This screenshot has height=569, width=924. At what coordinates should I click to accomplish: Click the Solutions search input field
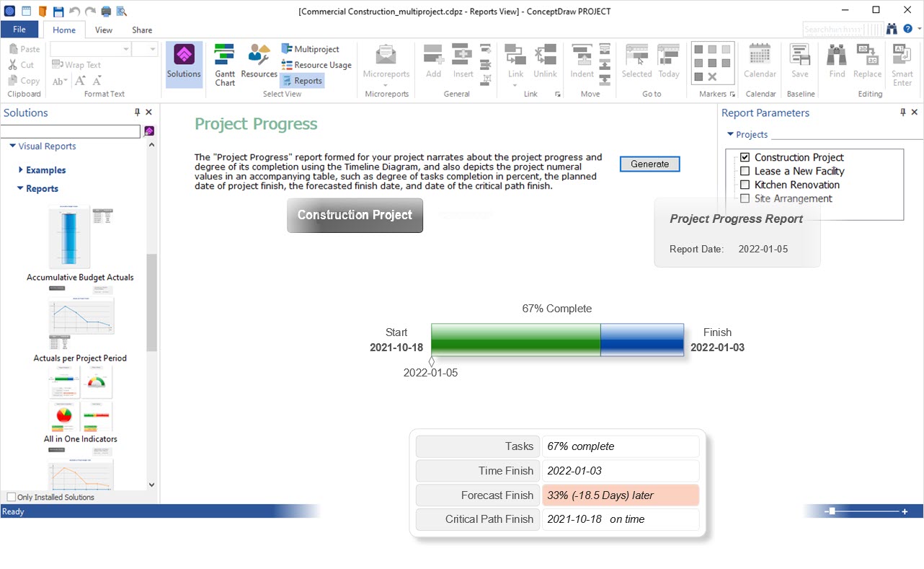[71, 131]
